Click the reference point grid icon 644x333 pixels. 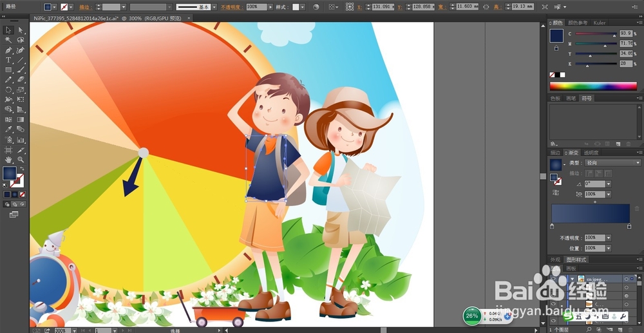pos(350,7)
